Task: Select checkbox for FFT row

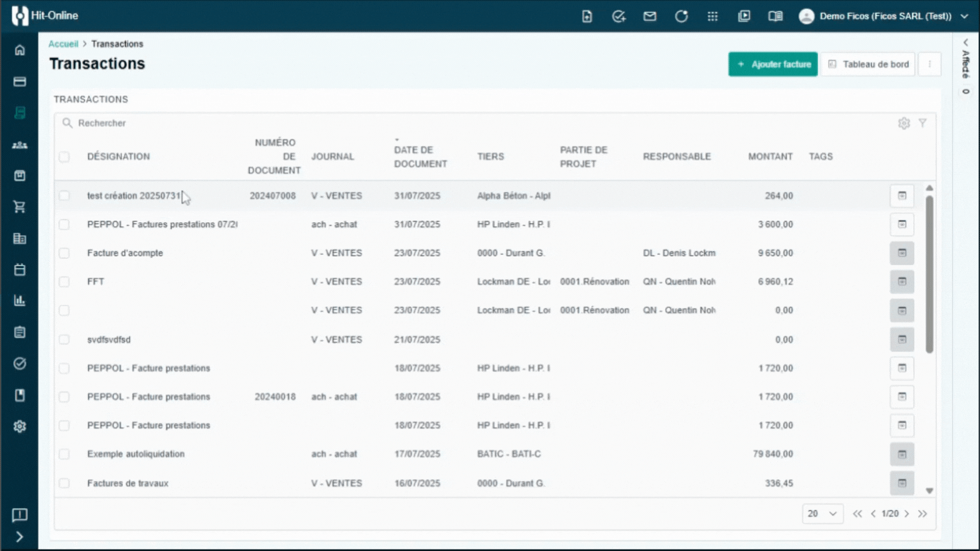Action: click(x=64, y=282)
